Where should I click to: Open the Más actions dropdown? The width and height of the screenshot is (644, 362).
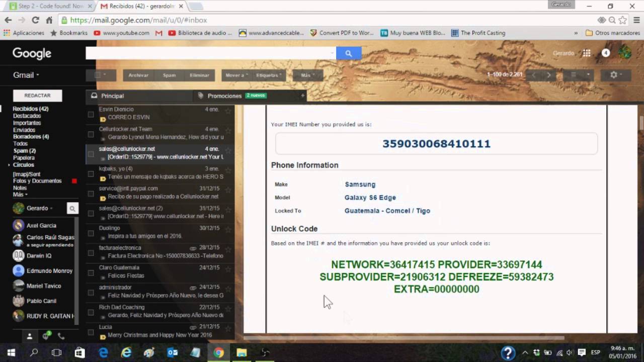(308, 75)
